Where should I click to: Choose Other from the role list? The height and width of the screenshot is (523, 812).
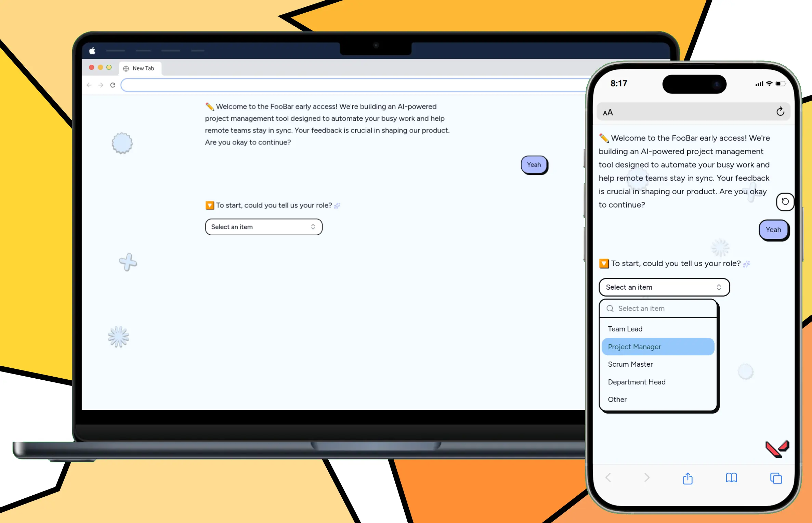click(x=658, y=400)
